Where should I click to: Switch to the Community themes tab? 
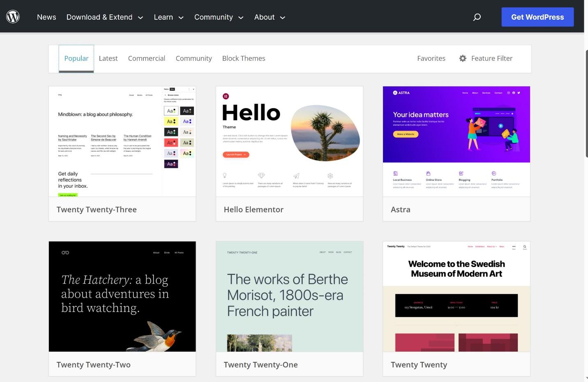[194, 58]
